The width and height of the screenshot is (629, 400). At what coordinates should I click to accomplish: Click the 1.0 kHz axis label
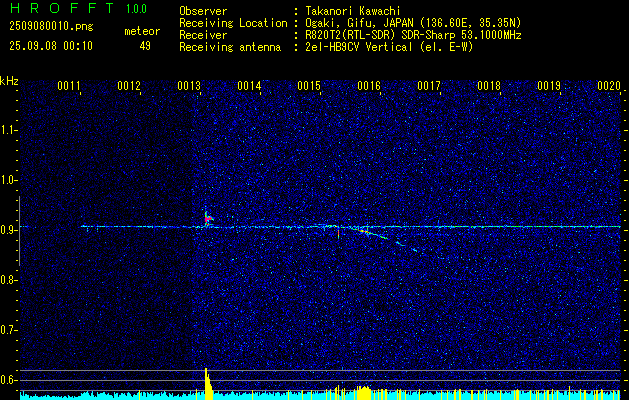8,180
